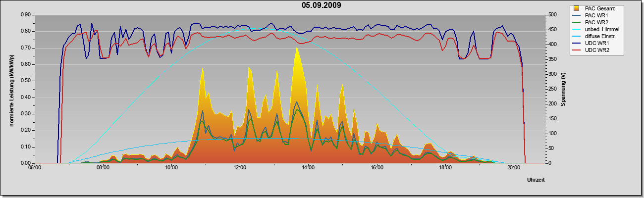Screen dimensions: 644x198
Task: Click the PAC Gesamt legend color swatch
Action: tap(577, 8)
